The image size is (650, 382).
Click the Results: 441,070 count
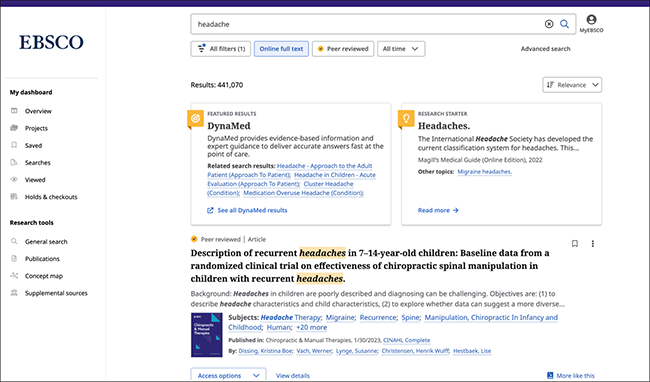click(217, 85)
